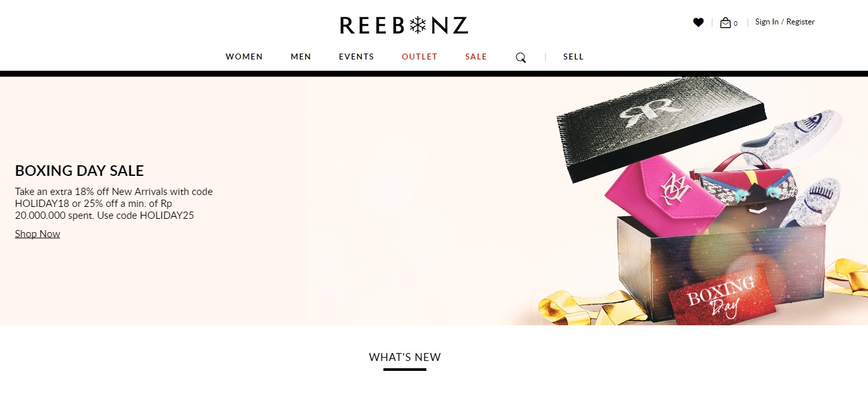This screenshot has width=868, height=396.
Task: Open the red SALE menu item
Action: [x=476, y=57]
